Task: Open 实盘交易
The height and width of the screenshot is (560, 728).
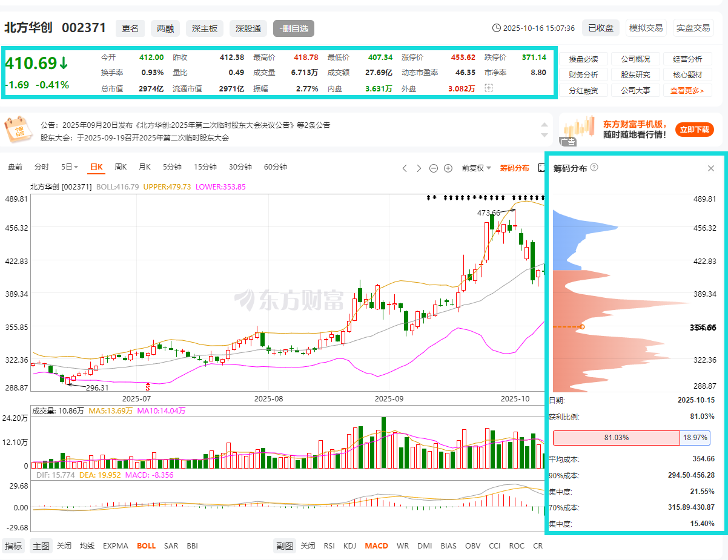Action: click(693, 28)
